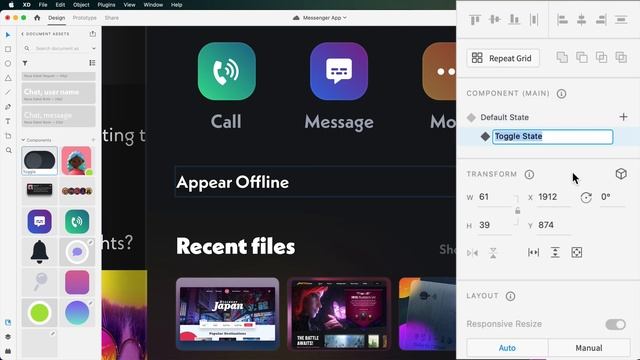The height and width of the screenshot is (360, 640).
Task: Select Default State
Action: coord(504,118)
